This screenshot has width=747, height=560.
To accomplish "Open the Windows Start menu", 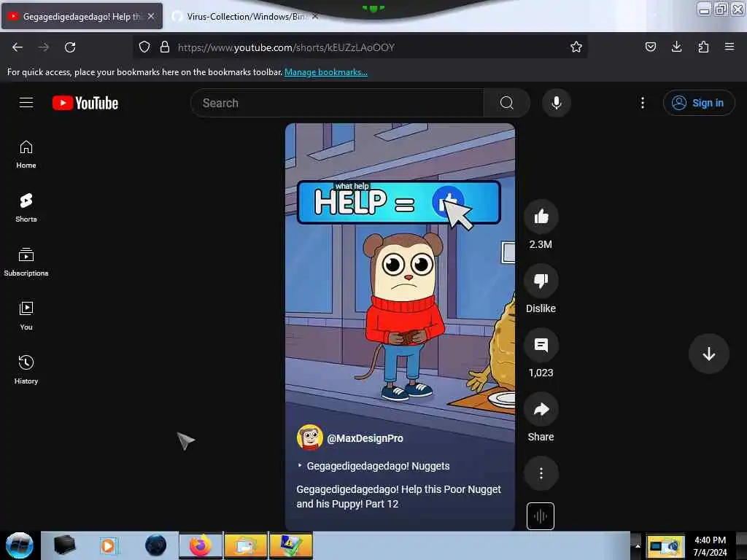I will [x=20, y=545].
